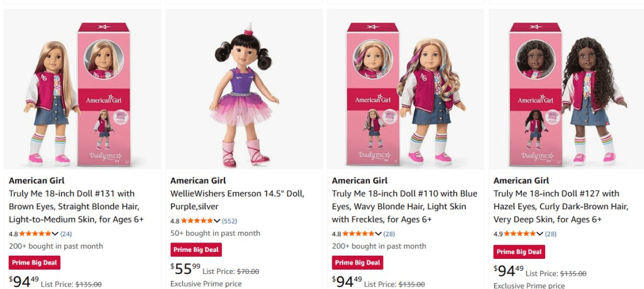Click the wavy blonde hair doll image
644x289 pixels.
click(x=406, y=94)
